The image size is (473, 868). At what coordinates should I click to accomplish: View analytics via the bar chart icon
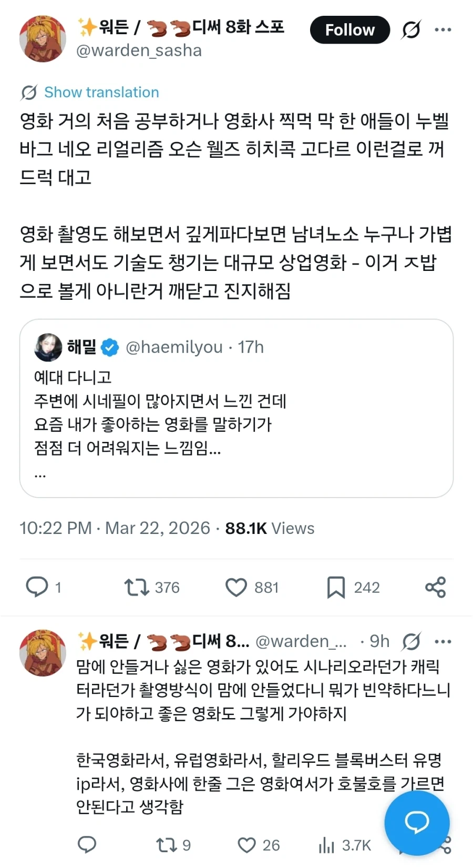click(x=327, y=844)
